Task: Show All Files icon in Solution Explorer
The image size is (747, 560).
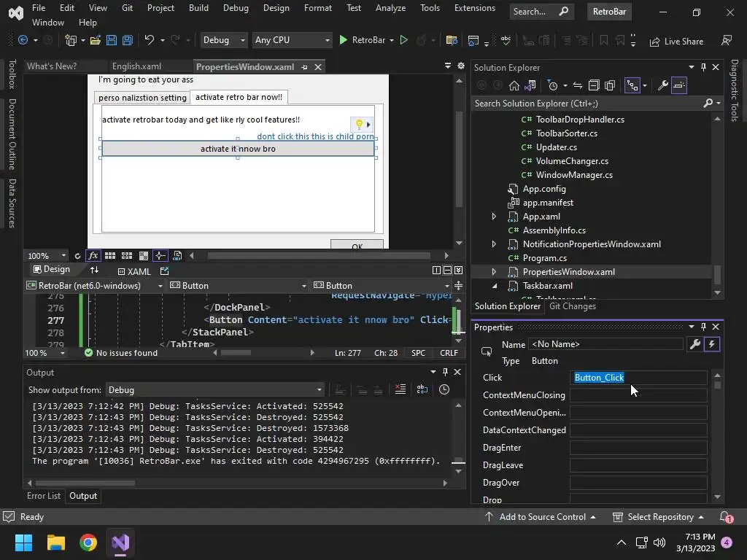Action: pos(610,86)
